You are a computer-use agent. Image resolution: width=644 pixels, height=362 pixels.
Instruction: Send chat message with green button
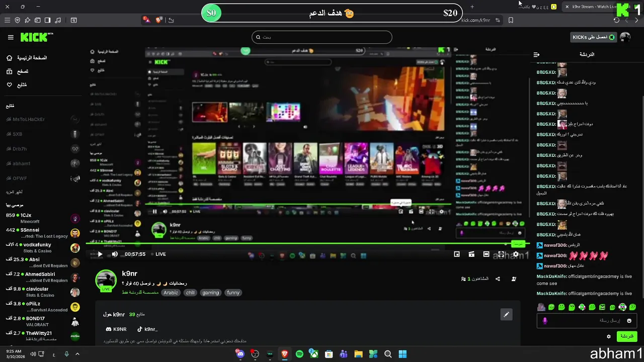pos(626,336)
